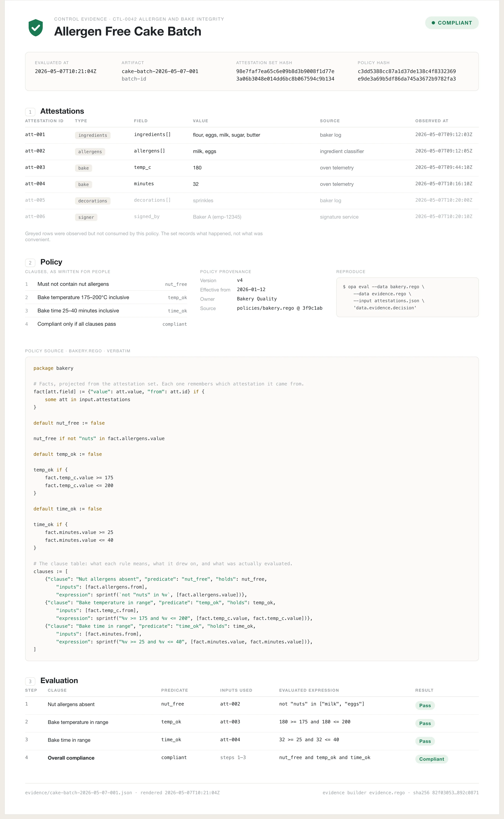Click the section 1 number badge beside Attestations
This screenshot has width=504, height=819.
point(30,112)
